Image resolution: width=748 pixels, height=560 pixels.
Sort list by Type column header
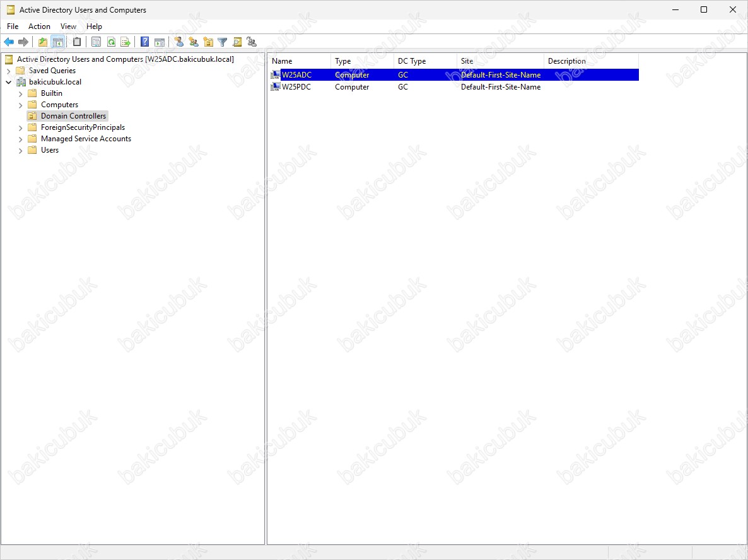pos(362,61)
